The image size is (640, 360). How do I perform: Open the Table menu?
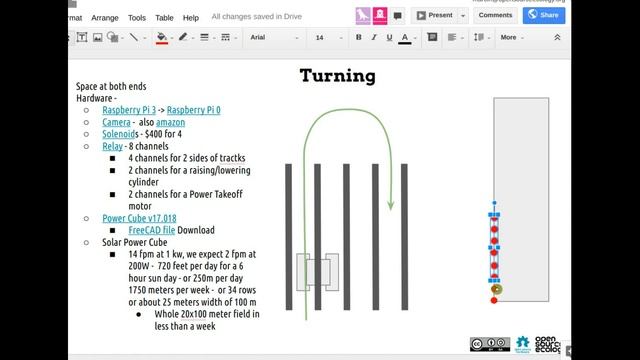point(164,18)
